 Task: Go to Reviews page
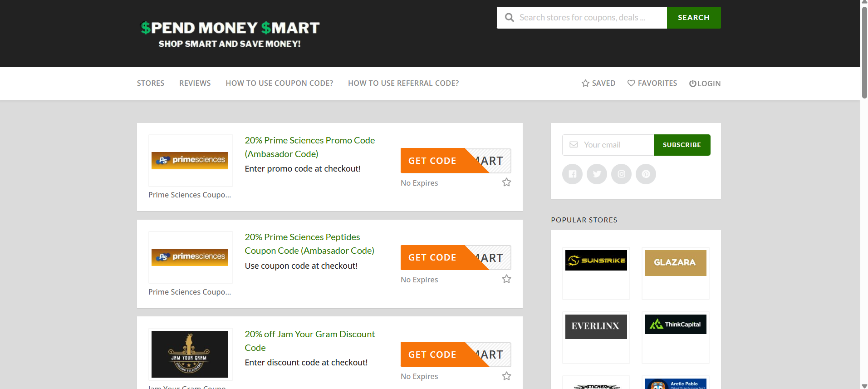click(195, 84)
